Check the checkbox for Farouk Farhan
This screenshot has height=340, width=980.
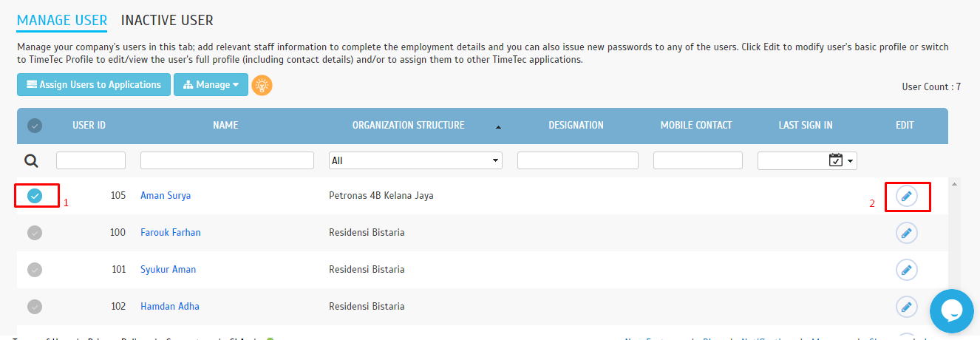35,233
